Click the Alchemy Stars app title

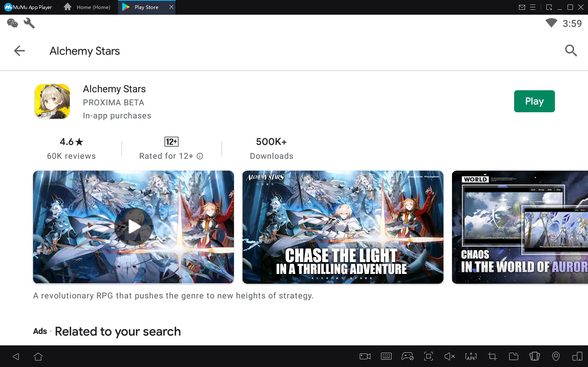click(x=114, y=89)
